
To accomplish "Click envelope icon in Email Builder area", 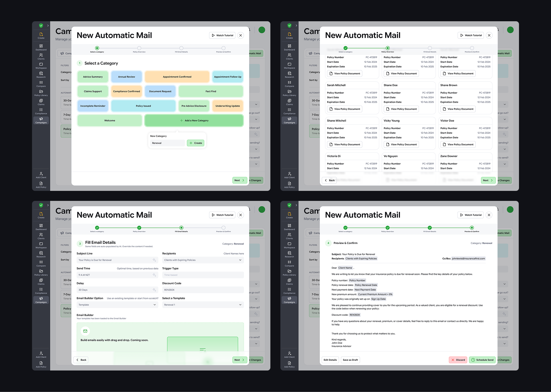I will [x=85, y=331].
